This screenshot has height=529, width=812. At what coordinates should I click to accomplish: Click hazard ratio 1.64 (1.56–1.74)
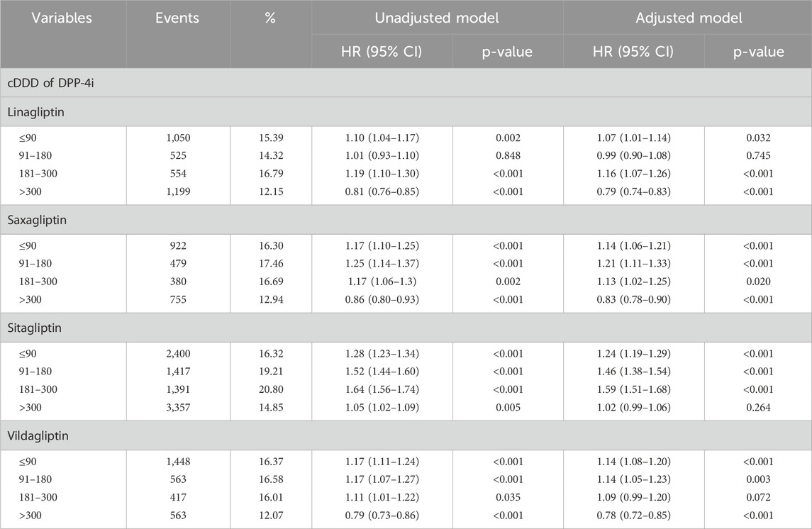382,390
